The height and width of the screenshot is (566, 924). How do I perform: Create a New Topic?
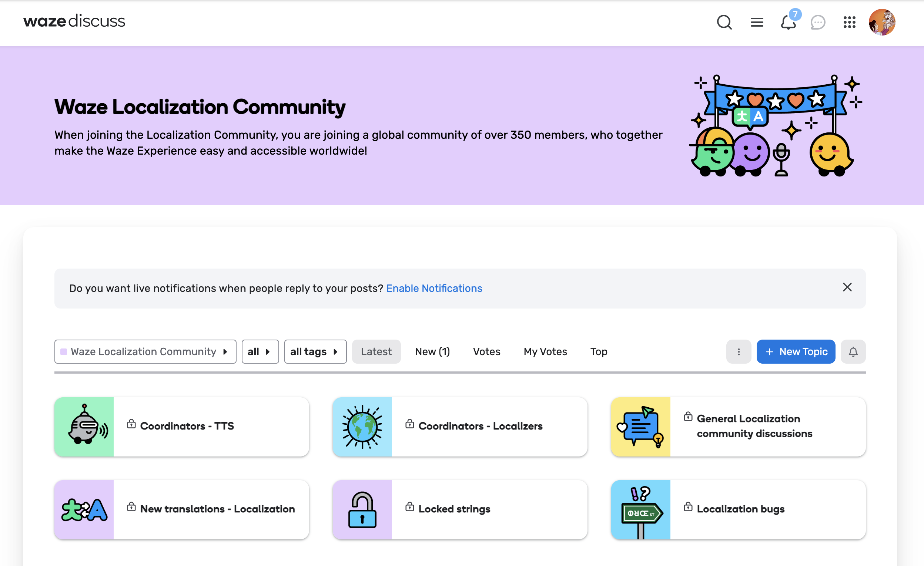(x=796, y=351)
